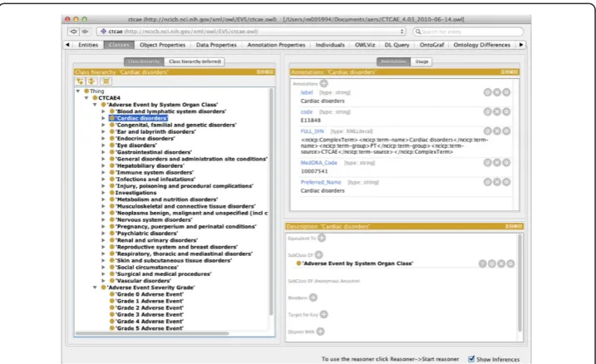Remove the 'code' E13848 annotation
The image size is (596, 364).
click(497, 111)
